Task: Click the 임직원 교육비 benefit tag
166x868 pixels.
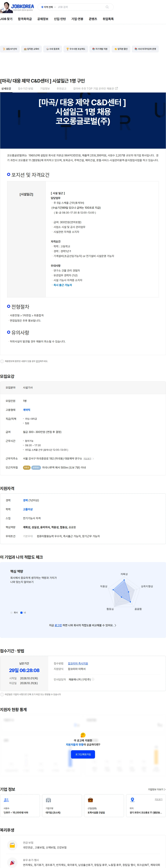Action: 31,49
